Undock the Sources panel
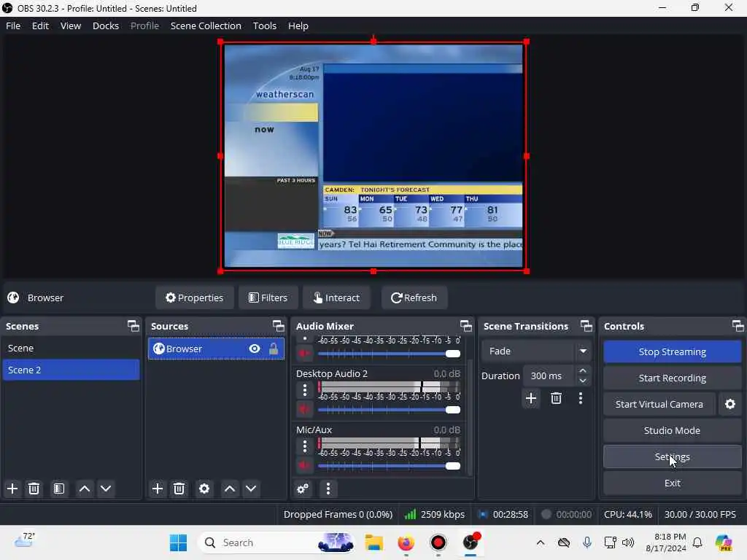Image resolution: width=747 pixels, height=560 pixels. pos(278,326)
